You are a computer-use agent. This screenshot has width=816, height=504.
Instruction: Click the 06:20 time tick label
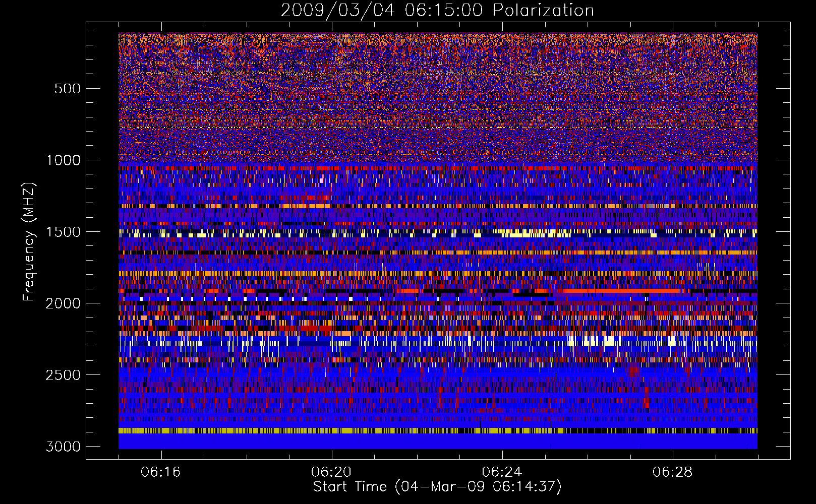coord(331,472)
